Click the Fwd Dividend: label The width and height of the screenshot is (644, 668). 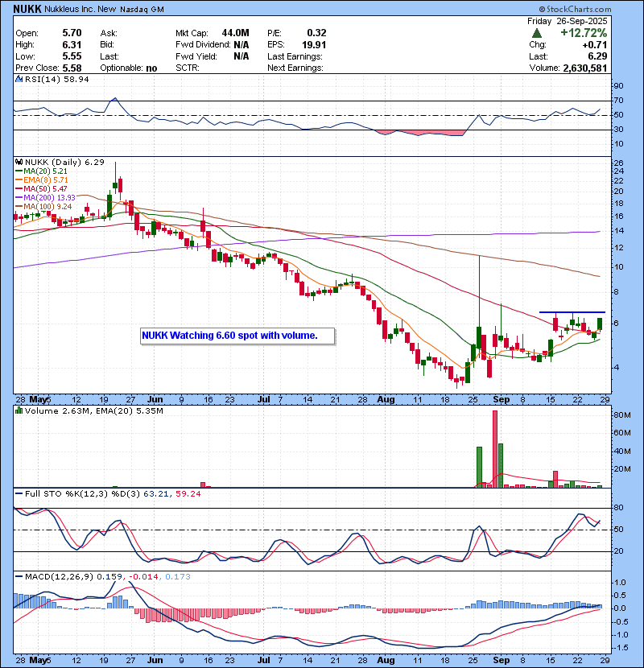tap(203, 45)
